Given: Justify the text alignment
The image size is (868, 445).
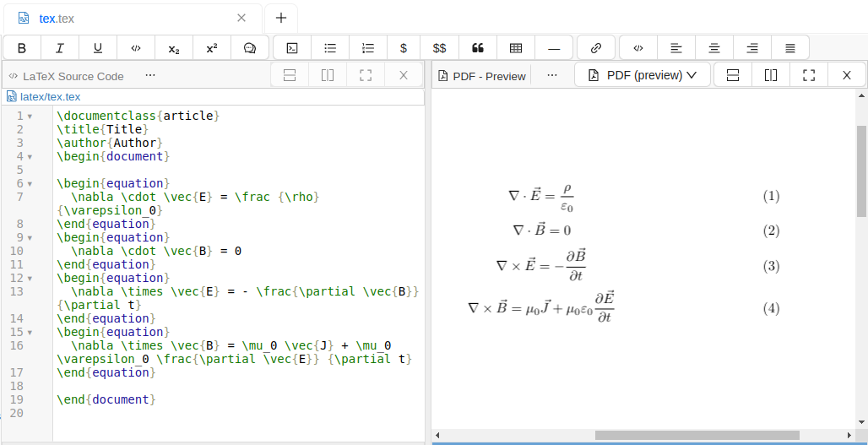Looking at the screenshot, I should coord(789,48).
